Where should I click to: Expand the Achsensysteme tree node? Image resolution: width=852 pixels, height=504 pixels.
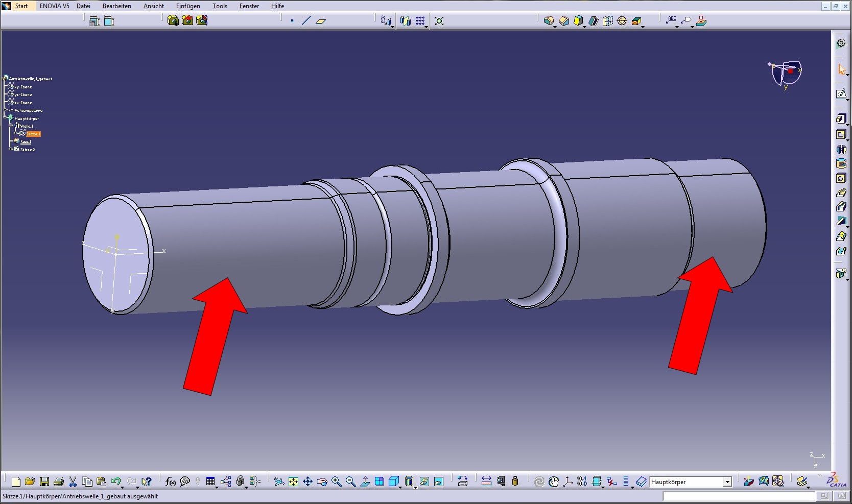coord(5,110)
